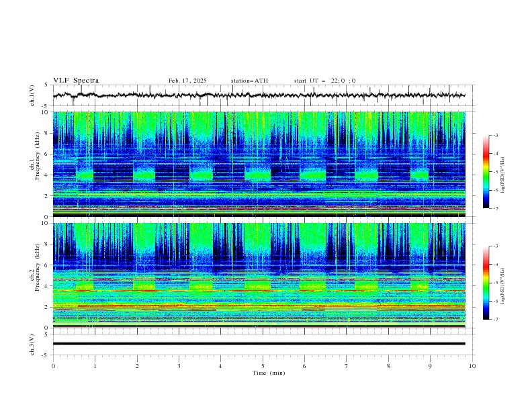
Task: Click the "station=ATH" label
Action: [249, 81]
